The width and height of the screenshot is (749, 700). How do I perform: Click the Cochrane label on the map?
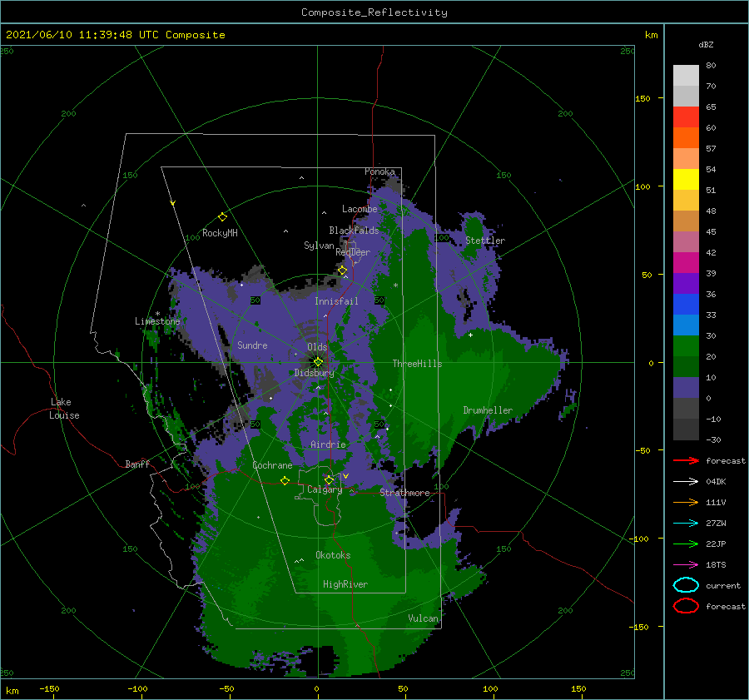pyautogui.click(x=272, y=465)
